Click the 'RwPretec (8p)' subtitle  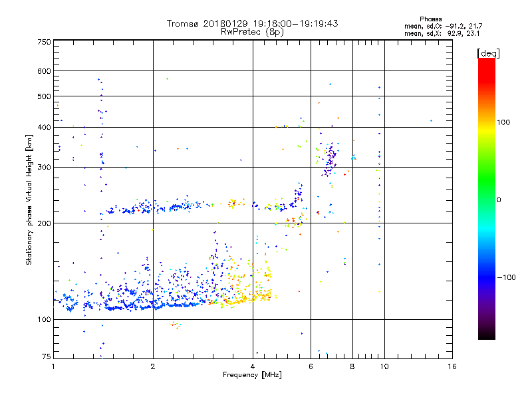tap(252, 32)
